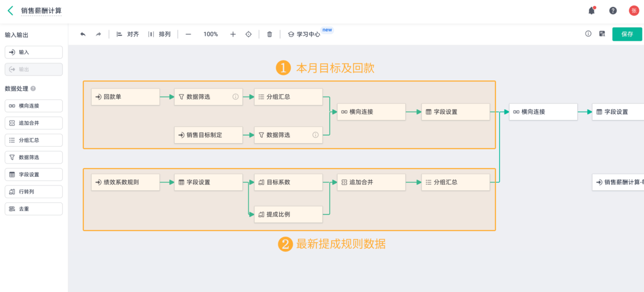The height and width of the screenshot is (292, 644).
Task: Zoom out with the minus button
Action: pos(188,34)
